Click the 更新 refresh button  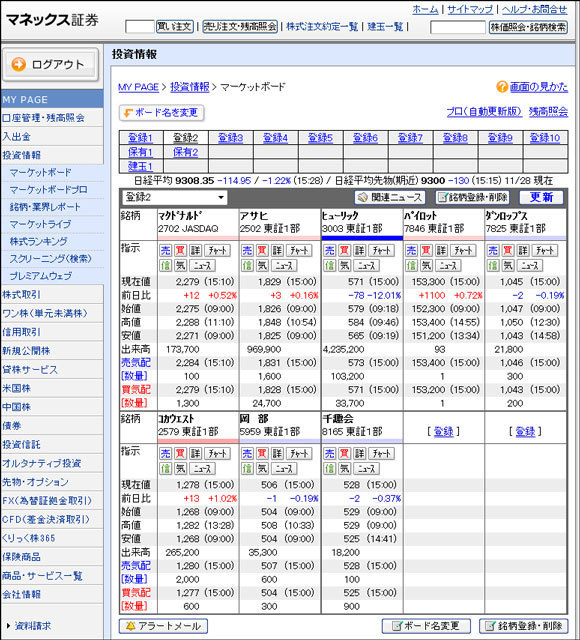541,198
